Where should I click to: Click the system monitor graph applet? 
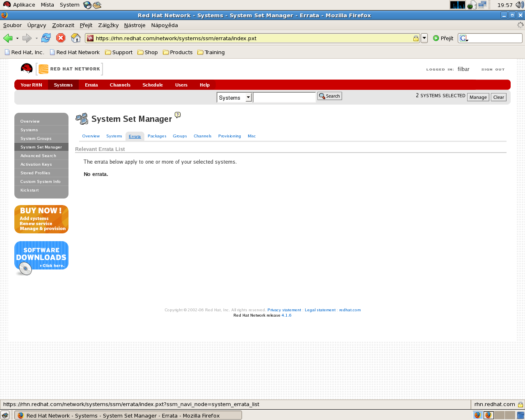tap(458, 5)
